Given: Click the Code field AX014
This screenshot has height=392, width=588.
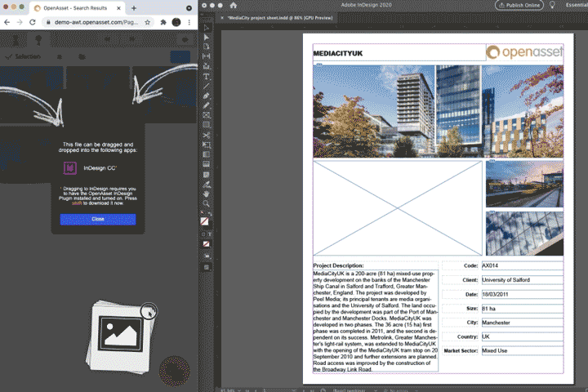Looking at the screenshot, I should coord(523,265).
